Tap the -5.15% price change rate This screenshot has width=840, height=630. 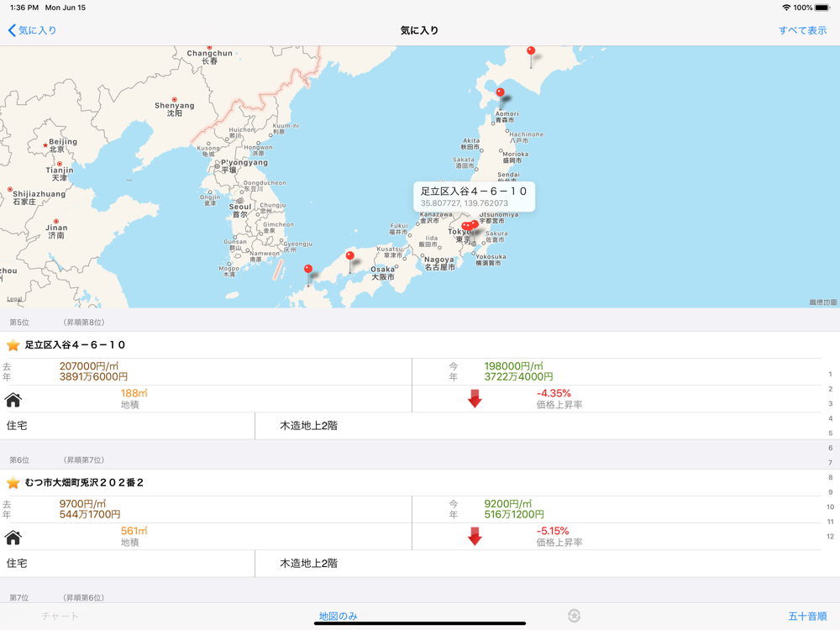tap(553, 531)
